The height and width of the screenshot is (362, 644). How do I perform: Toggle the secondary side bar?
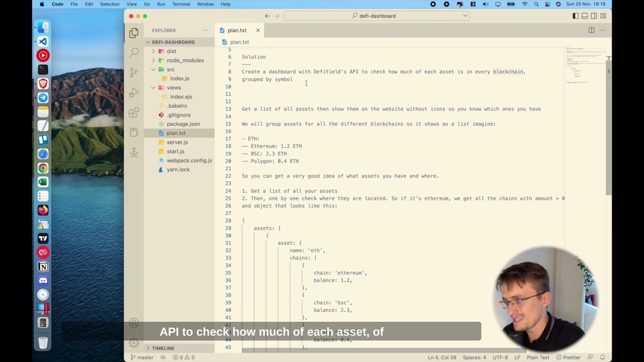594,16
